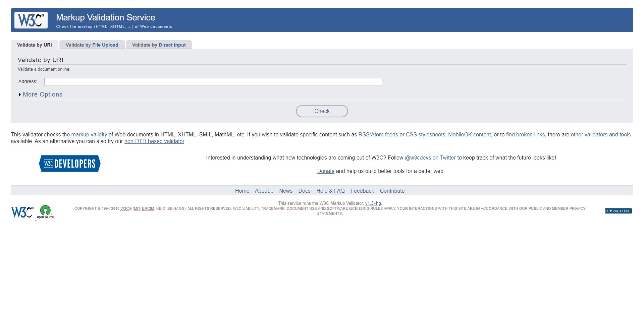644x314 pixels.
Task: Open the RSS/Atom feeds link
Action: pyautogui.click(x=378, y=135)
